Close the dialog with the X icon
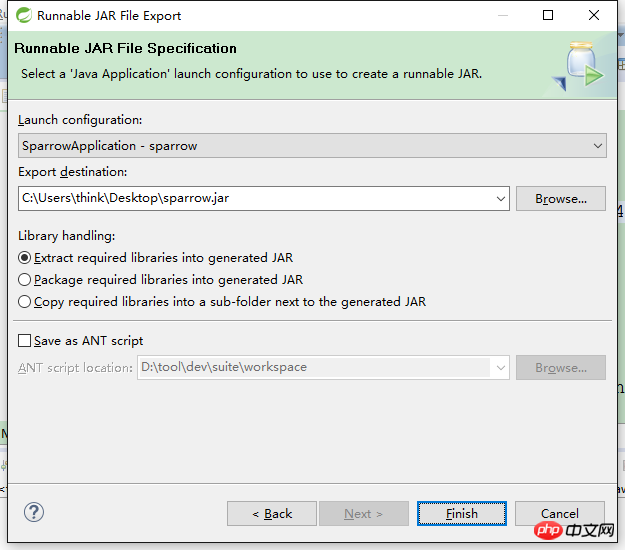The width and height of the screenshot is (625, 550). tap(594, 15)
